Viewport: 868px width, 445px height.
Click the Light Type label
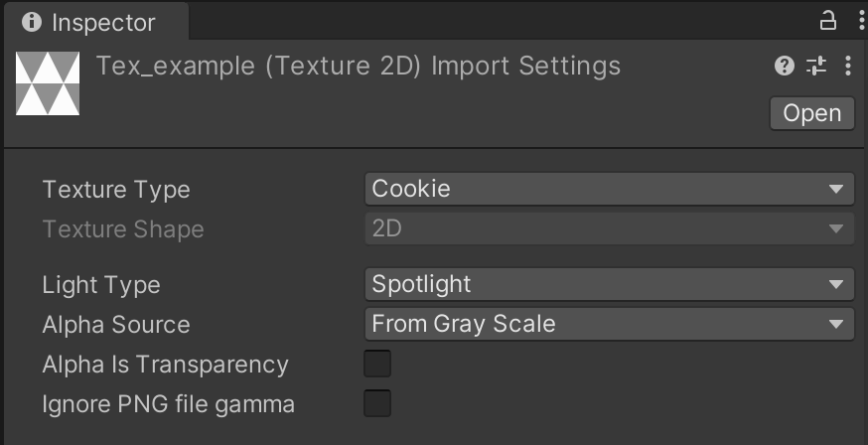point(101,285)
